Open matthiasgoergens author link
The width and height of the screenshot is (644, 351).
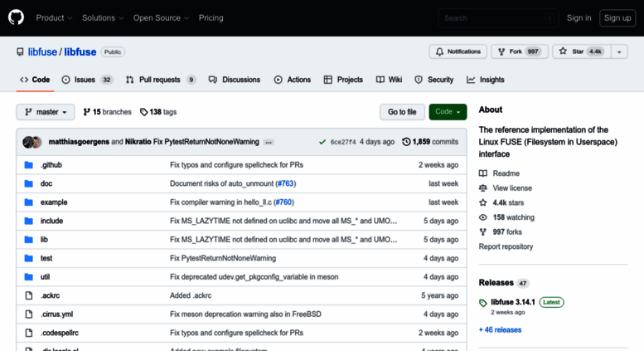click(x=79, y=142)
